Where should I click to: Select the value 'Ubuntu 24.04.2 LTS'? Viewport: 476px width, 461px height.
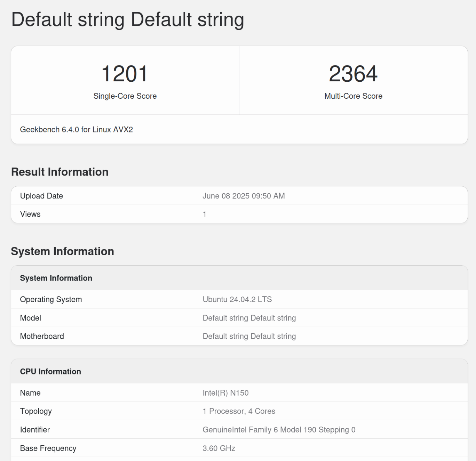coord(237,299)
